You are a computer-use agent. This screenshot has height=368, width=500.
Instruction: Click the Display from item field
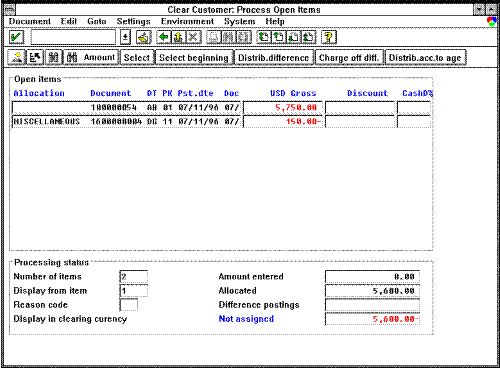[134, 291]
